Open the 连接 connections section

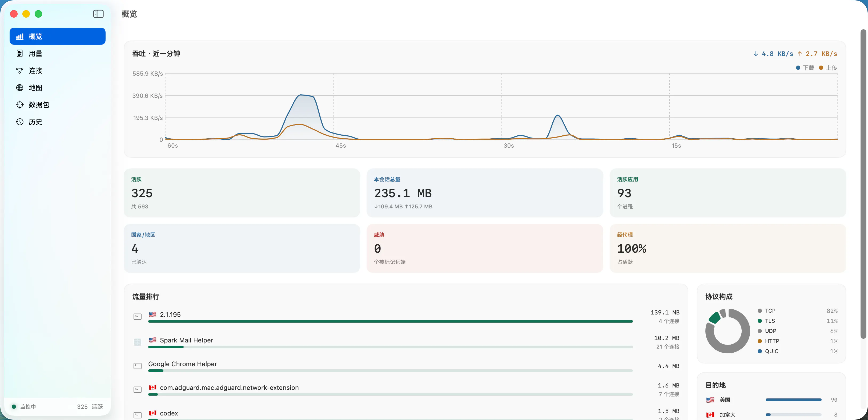57,71
